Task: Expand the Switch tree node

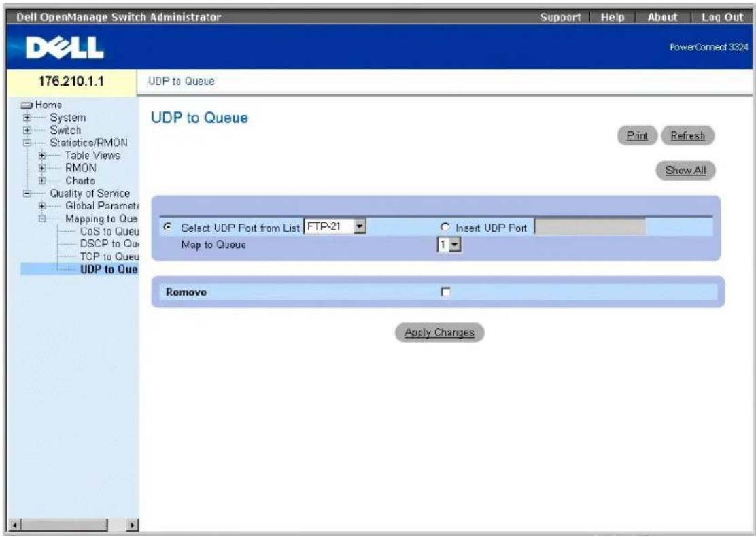Action: point(27,130)
